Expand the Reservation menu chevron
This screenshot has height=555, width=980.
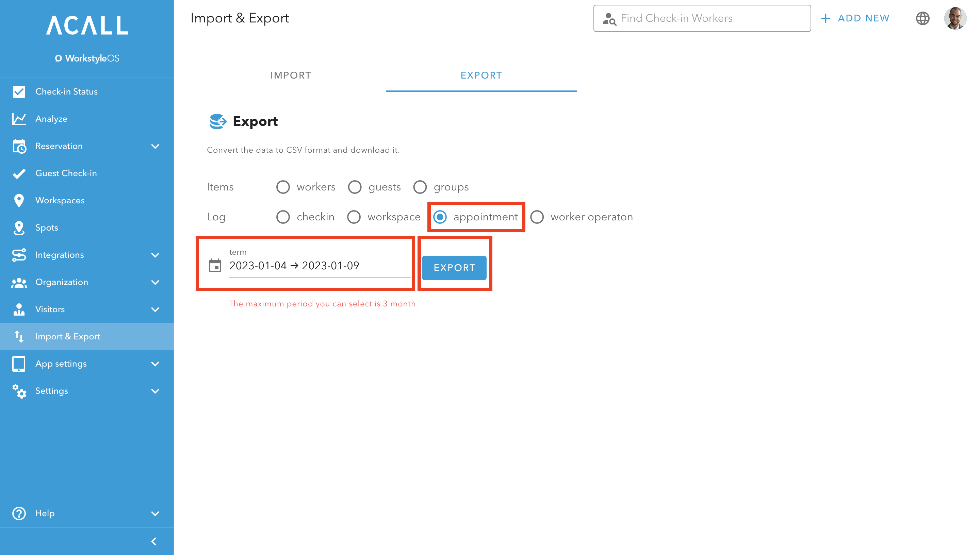click(x=155, y=146)
